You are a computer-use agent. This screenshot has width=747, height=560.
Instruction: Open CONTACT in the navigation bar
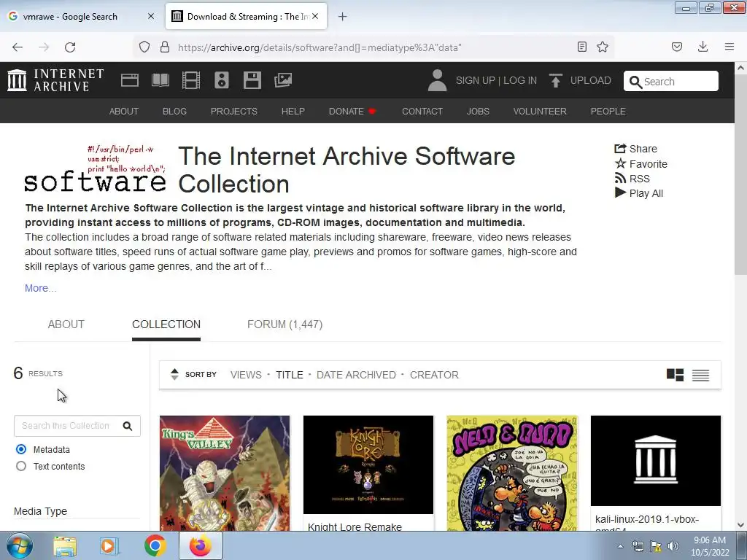click(x=422, y=111)
